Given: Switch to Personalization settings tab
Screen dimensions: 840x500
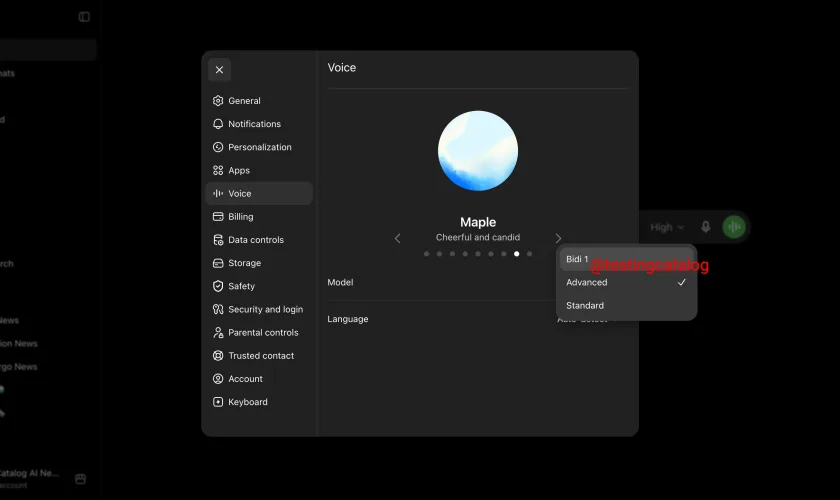Looking at the screenshot, I should (x=260, y=147).
